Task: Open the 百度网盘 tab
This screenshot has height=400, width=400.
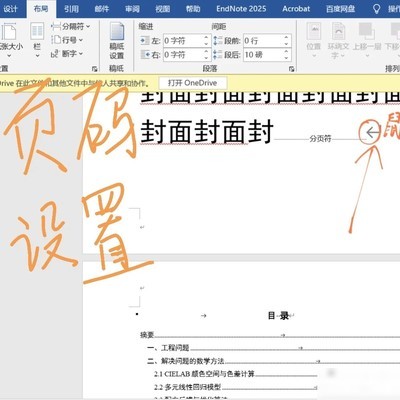Action: tap(340, 9)
